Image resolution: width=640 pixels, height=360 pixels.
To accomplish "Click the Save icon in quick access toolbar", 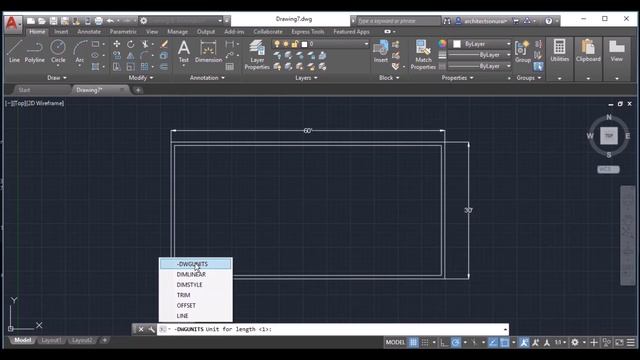I will pos(53,21).
